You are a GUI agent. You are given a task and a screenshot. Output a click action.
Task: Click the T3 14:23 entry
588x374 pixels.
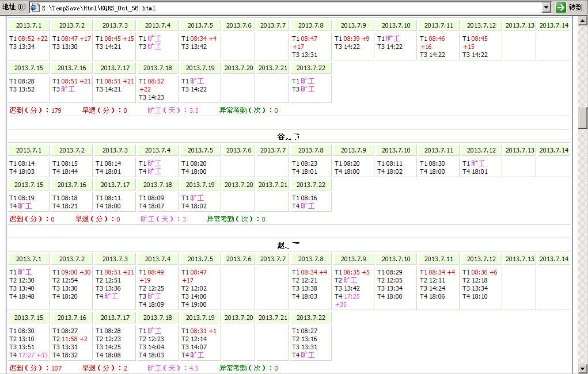click(151, 97)
